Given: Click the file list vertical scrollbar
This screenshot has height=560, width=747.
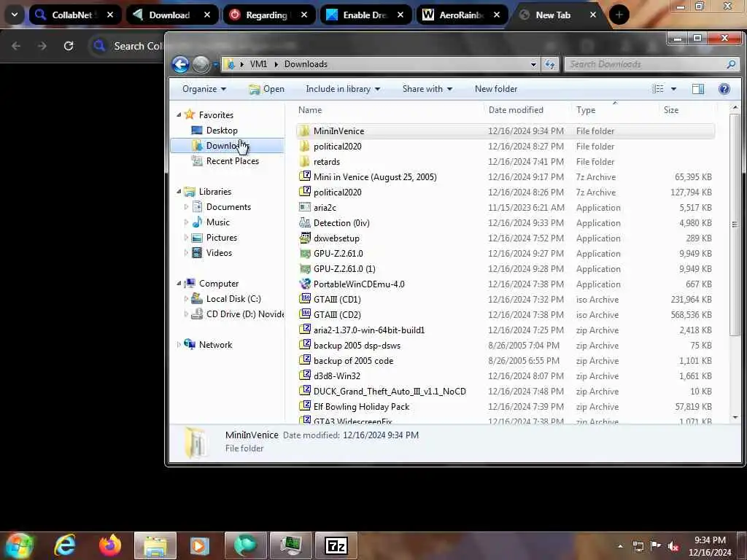Looking at the screenshot, I should click(x=735, y=224).
